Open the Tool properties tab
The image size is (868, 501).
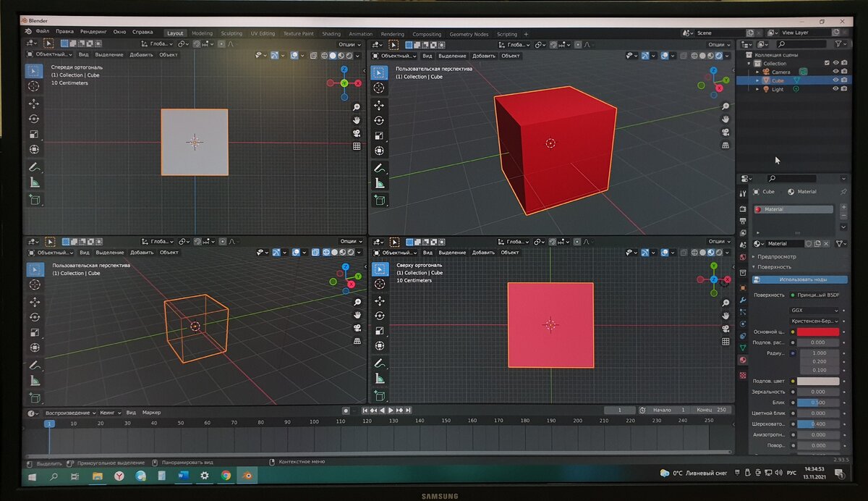coord(742,194)
